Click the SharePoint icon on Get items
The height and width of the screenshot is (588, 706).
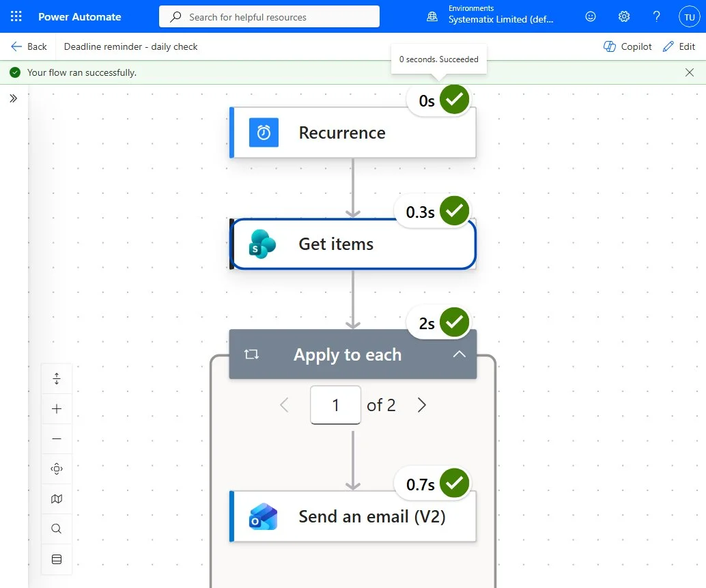(x=262, y=244)
